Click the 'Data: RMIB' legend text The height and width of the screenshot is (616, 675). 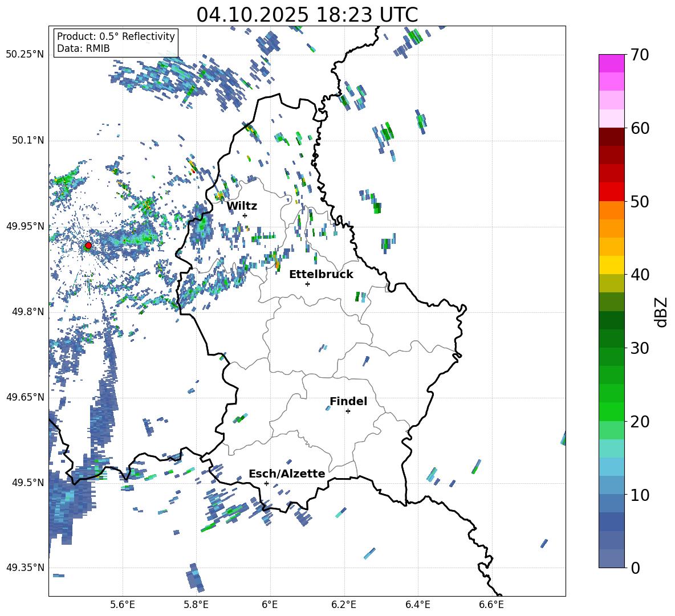83,48
